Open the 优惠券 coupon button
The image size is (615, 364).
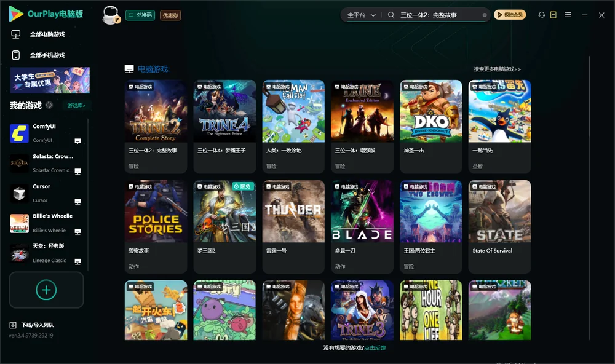coord(170,15)
